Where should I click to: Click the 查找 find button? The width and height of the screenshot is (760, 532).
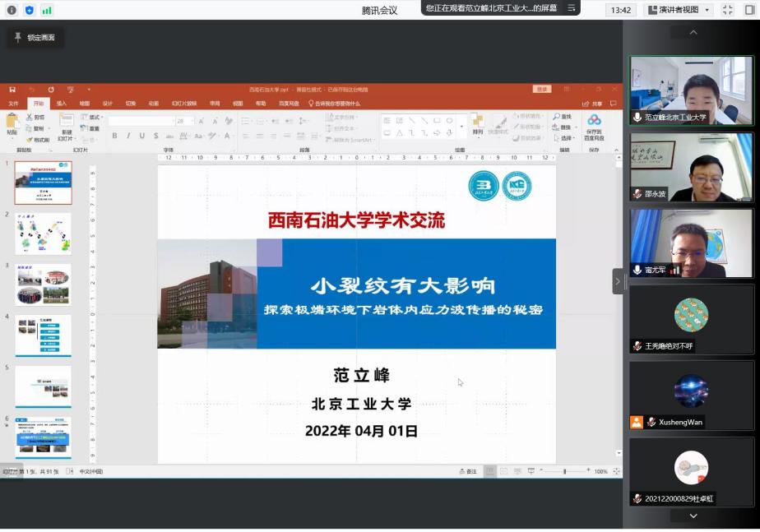563,117
